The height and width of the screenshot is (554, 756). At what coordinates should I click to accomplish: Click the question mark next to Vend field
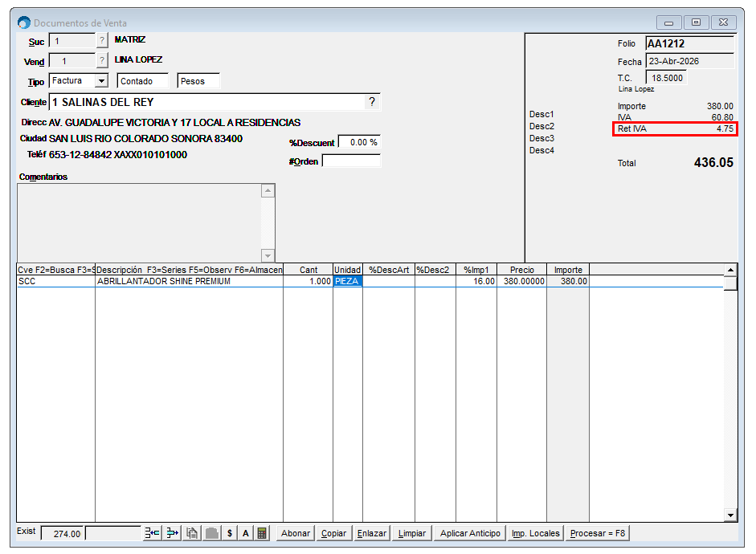(x=102, y=61)
